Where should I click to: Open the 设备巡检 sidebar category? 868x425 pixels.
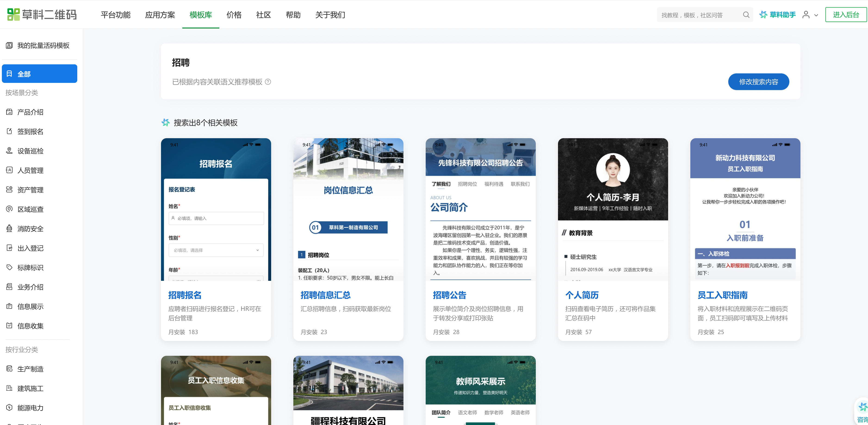click(x=30, y=151)
